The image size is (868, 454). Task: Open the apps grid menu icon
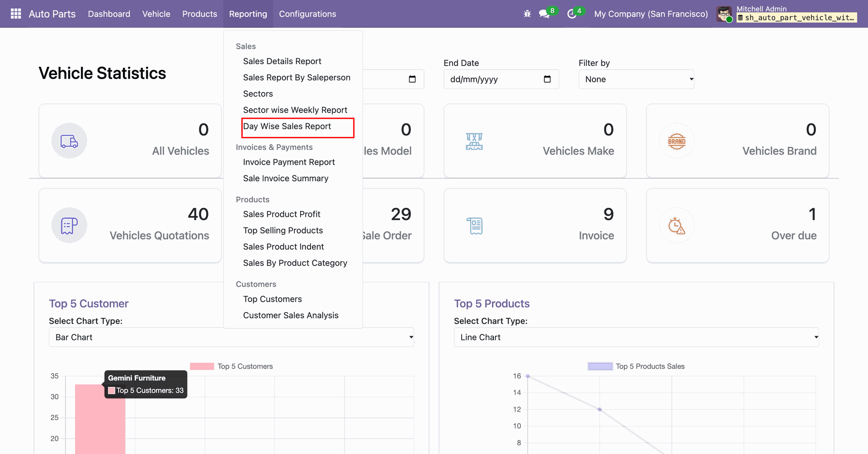tap(16, 14)
